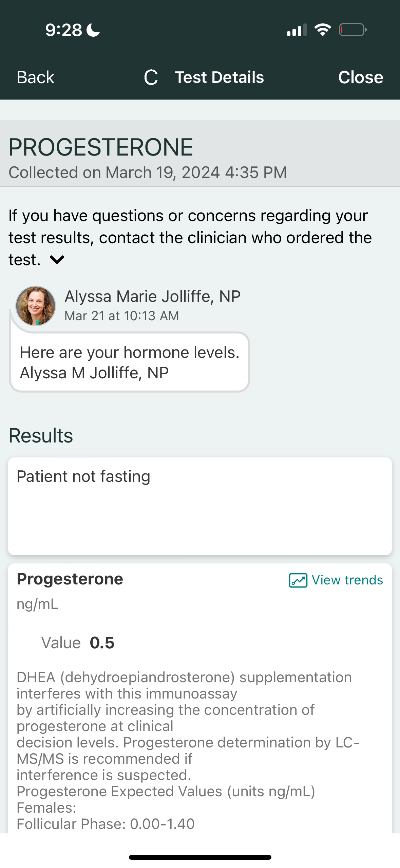Tap the cellular signal bars icon
The image size is (400, 868).
point(297,30)
